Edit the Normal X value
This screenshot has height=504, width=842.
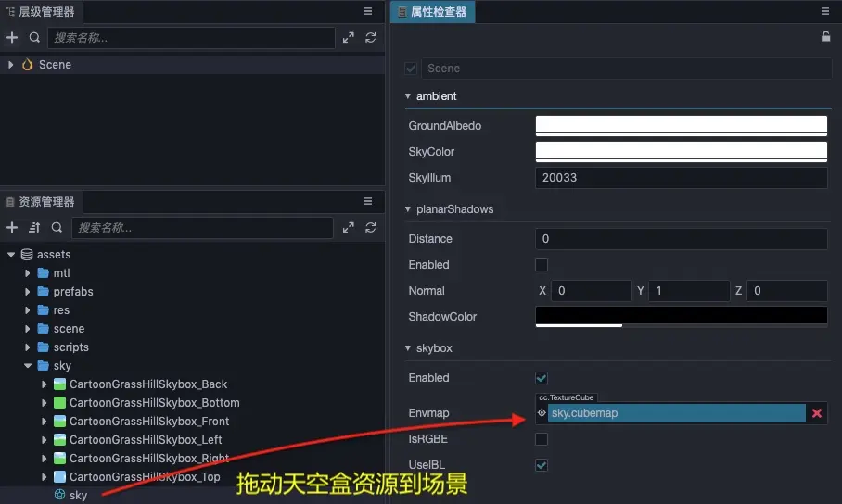pyautogui.click(x=592, y=290)
